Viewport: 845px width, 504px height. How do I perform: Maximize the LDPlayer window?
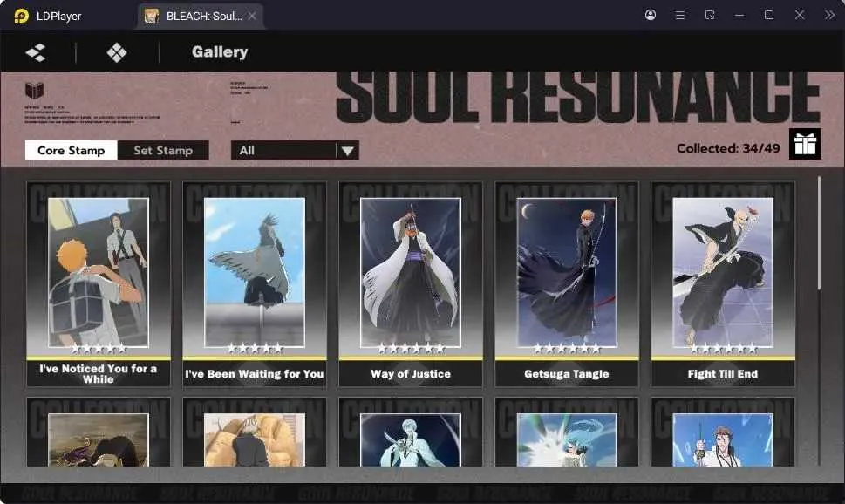tap(769, 15)
